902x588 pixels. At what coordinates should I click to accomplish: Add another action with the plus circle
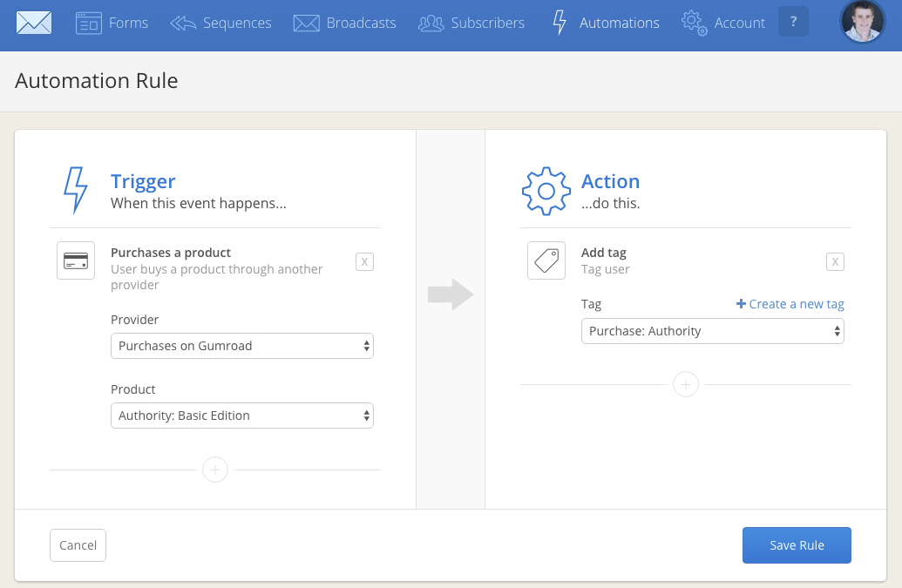(x=686, y=384)
